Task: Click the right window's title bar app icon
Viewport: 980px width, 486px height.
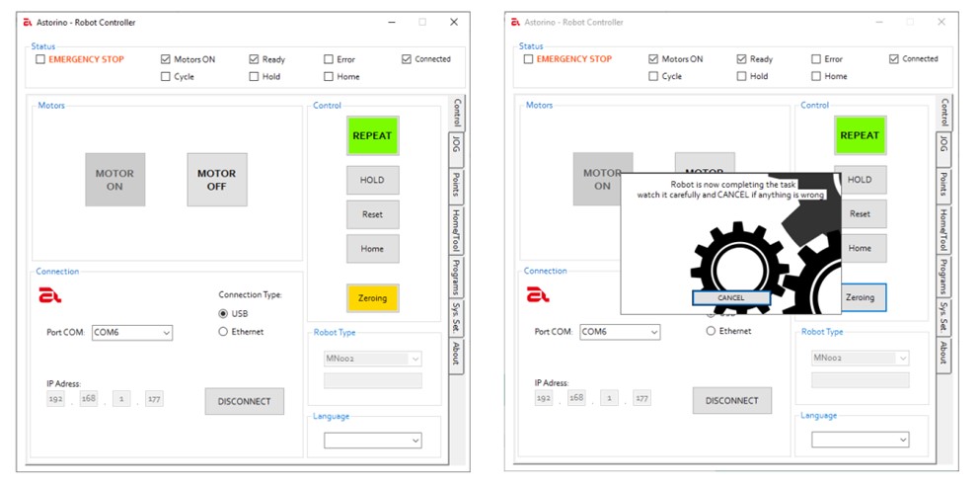Action: tap(515, 22)
